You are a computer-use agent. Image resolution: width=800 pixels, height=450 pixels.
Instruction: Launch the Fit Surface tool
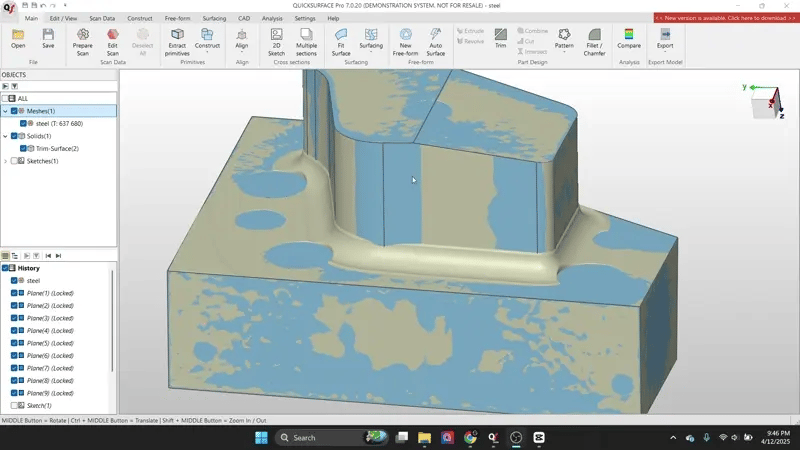[x=341, y=39]
